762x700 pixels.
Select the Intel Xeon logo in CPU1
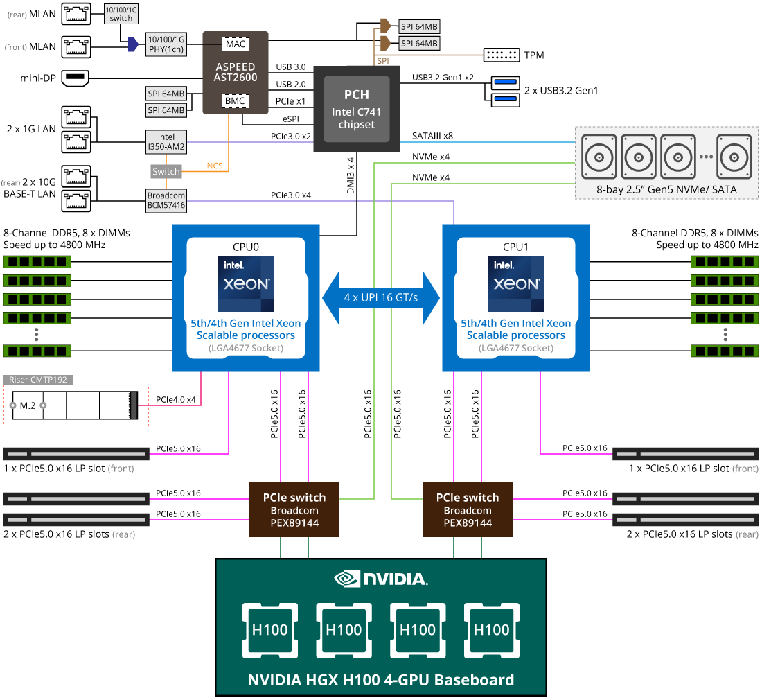pos(516,284)
